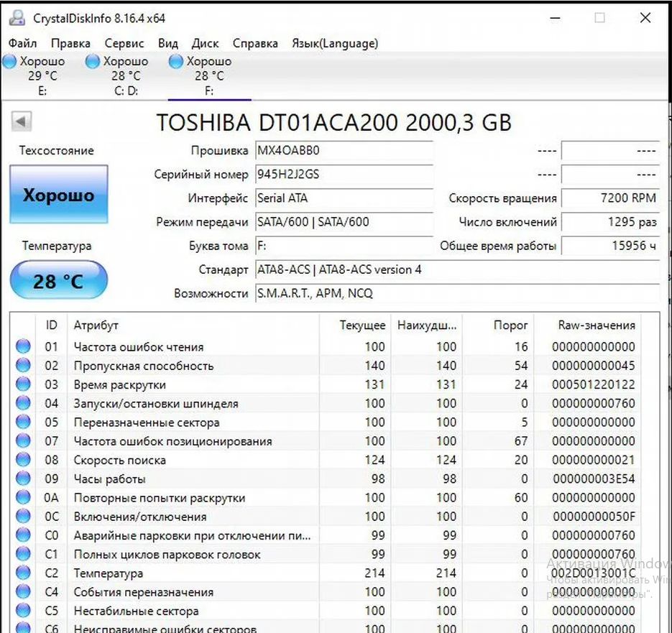Click the Стандарт field ATA8-ACS
This screenshot has width=672, height=633.
click(457, 269)
